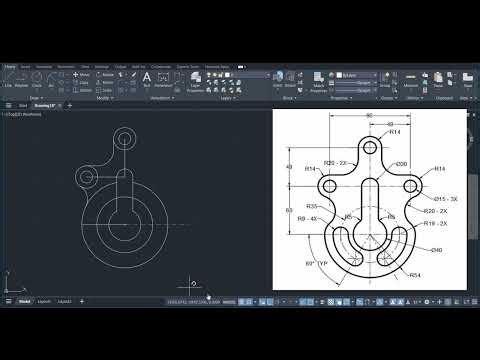Click the Match Properties icon
480x360 pixels.
tap(319, 82)
